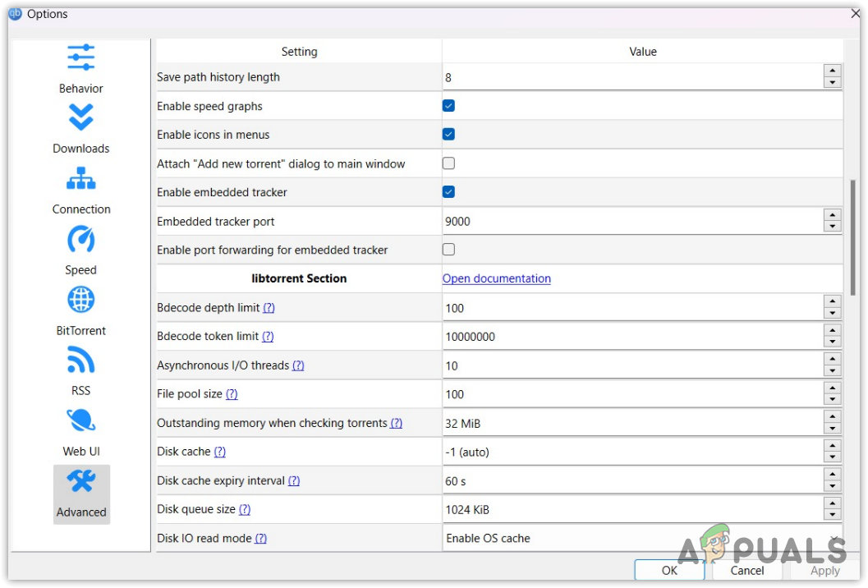The height and width of the screenshot is (588, 868).
Task: Click the Advanced tools icon
Action: (81, 482)
